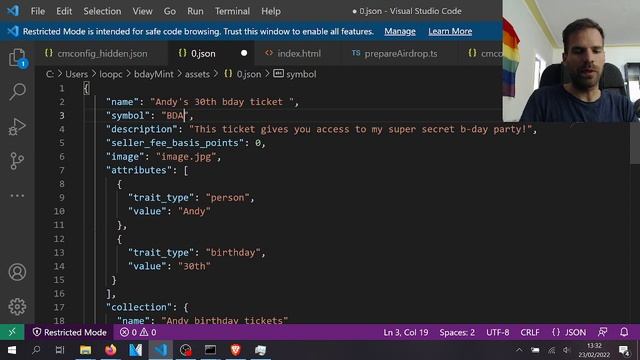Click assets in breadcrumb path
Viewport: 640px width, 360px height.
pyautogui.click(x=197, y=74)
